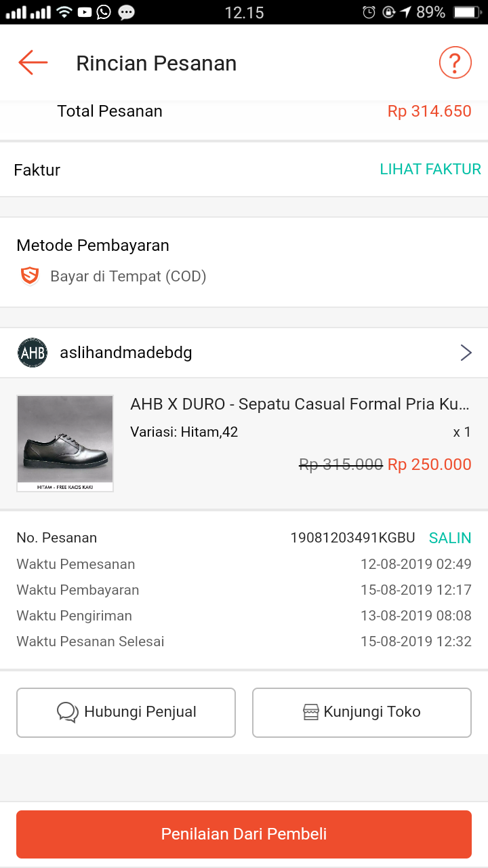Tap the AHB shop avatar logo
Screen dimensions: 488x868
click(33, 353)
